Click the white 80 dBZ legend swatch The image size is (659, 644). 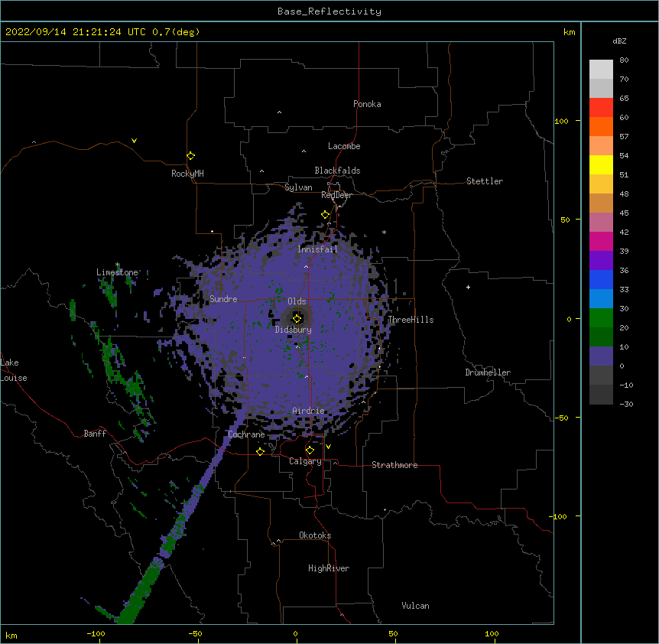pos(601,70)
